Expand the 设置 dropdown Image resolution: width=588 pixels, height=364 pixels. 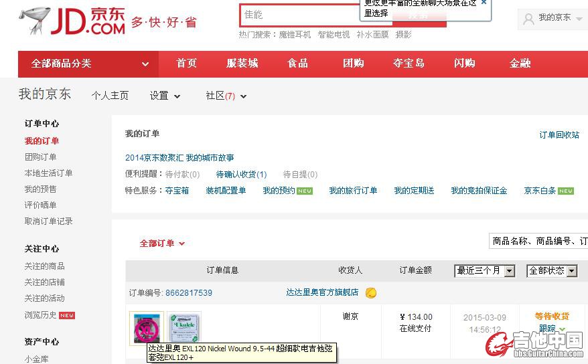point(165,96)
